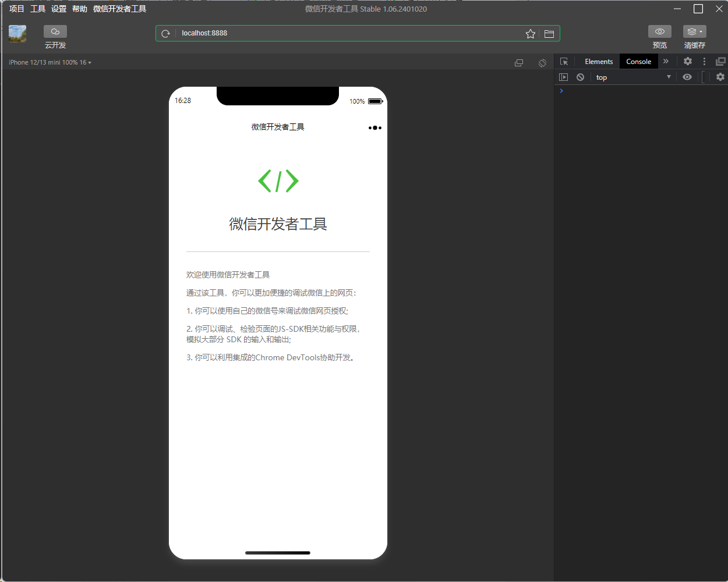Click the large 微信开发者工具 heading
728x582 pixels.
click(x=278, y=224)
